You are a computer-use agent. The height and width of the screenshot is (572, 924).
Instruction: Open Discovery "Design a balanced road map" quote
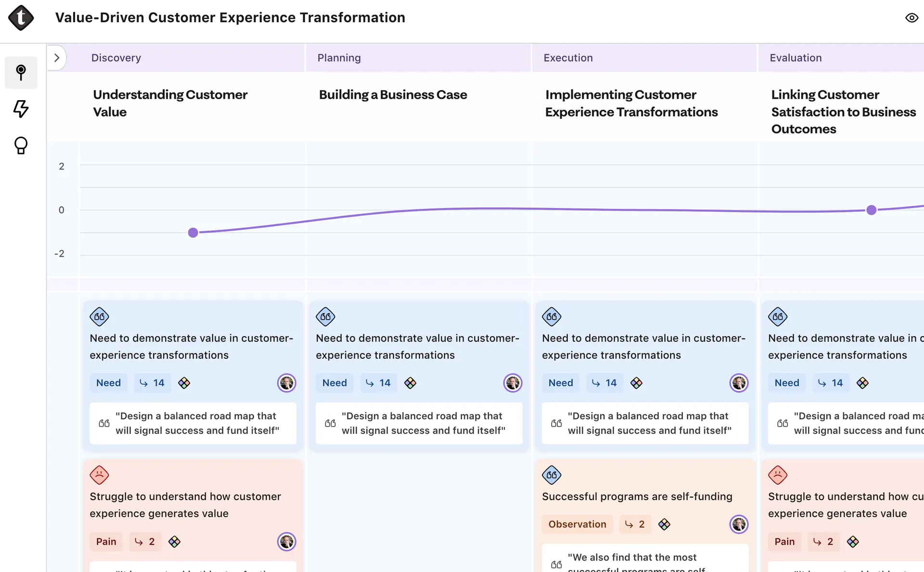193,423
